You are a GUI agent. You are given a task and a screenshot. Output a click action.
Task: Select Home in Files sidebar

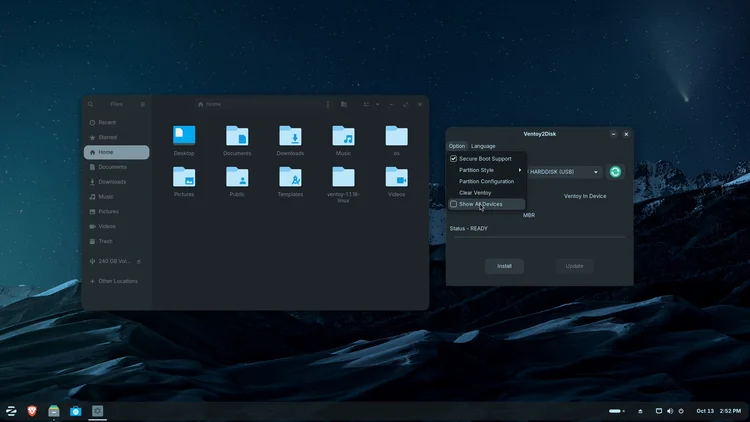(x=116, y=152)
